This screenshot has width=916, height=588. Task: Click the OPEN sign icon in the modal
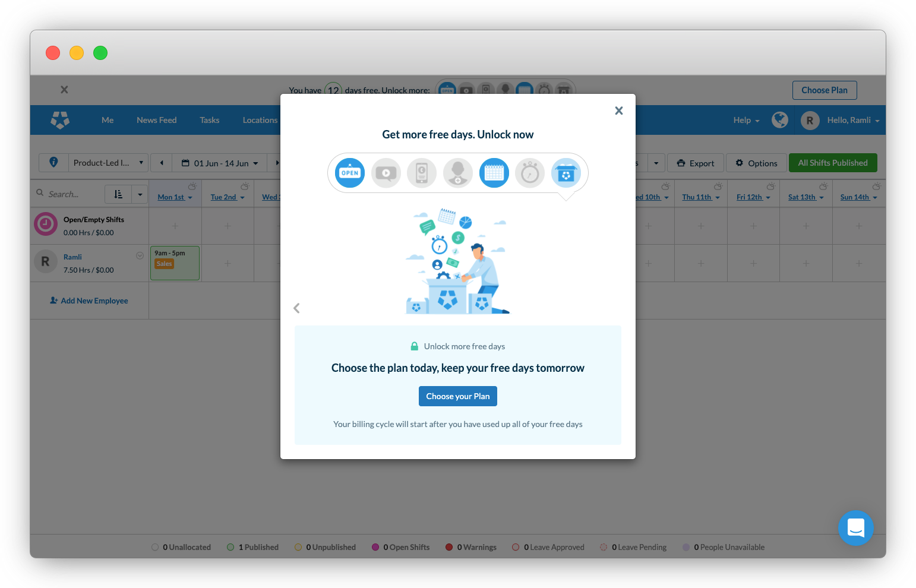tap(350, 173)
